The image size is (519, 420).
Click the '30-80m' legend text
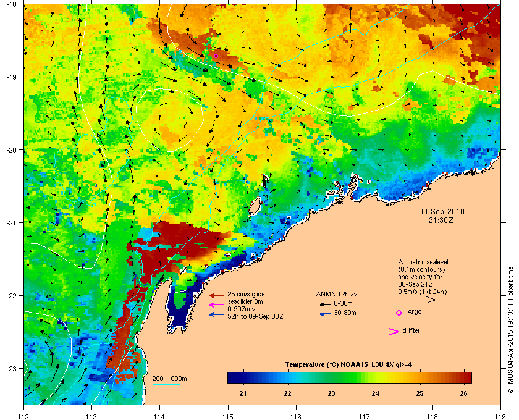pos(345,313)
